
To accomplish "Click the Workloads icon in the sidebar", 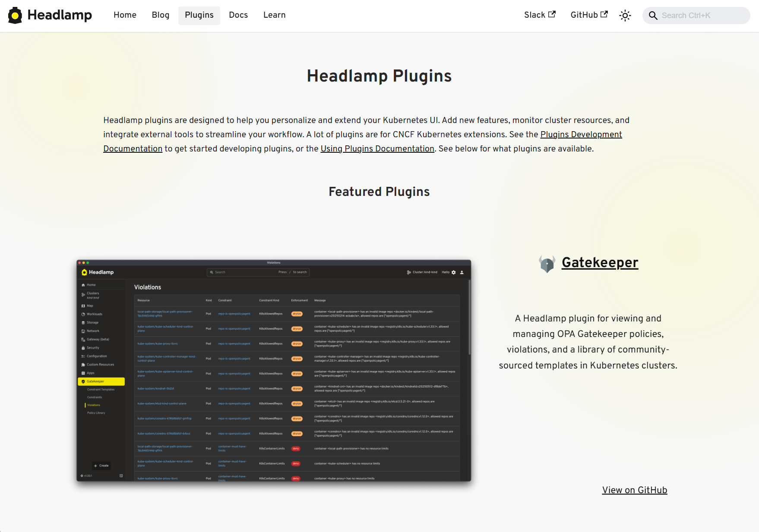I will (x=84, y=314).
